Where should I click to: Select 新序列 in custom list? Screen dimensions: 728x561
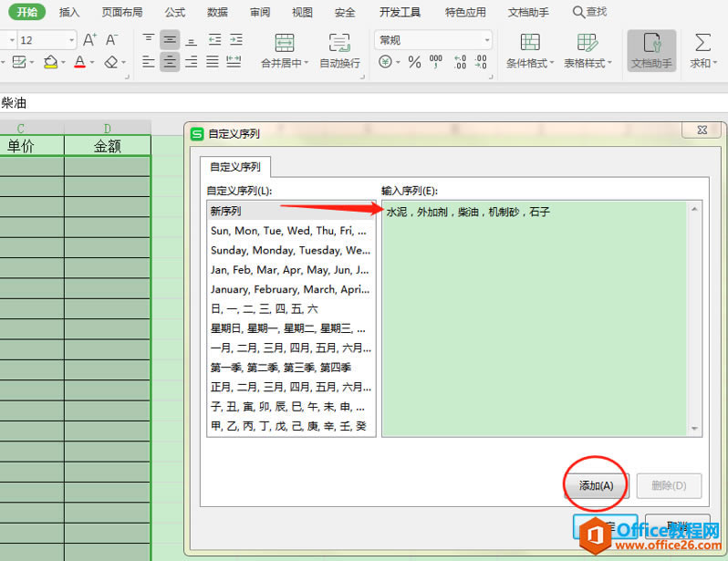click(x=291, y=212)
